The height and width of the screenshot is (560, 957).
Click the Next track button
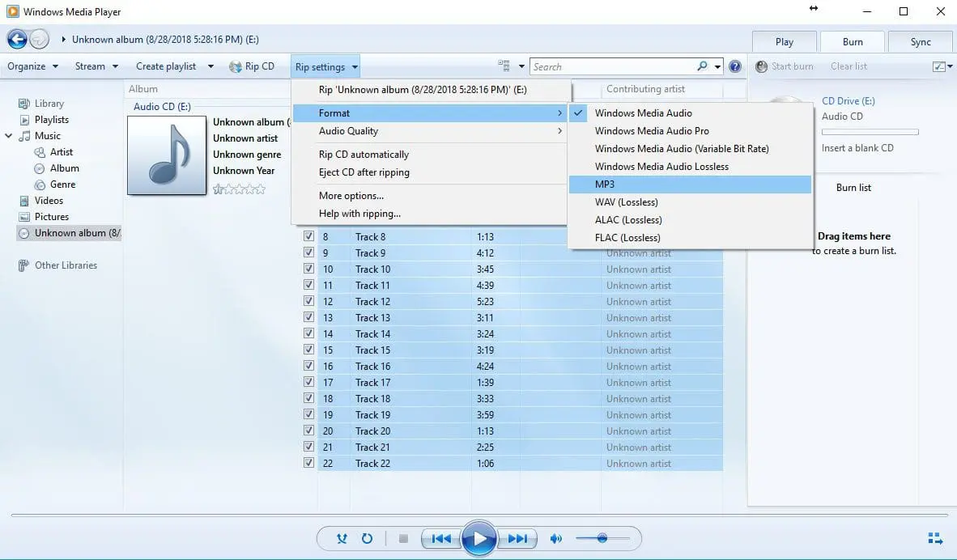(x=517, y=538)
